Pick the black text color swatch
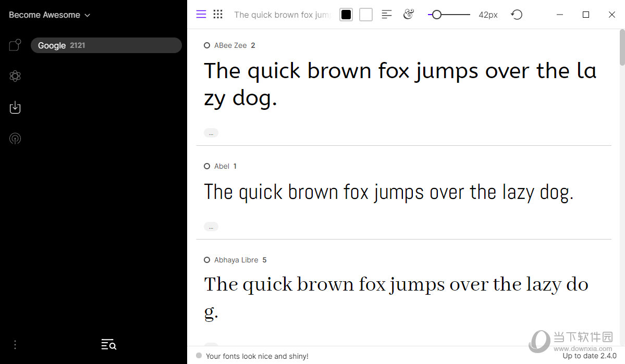The image size is (625, 364). pos(346,15)
